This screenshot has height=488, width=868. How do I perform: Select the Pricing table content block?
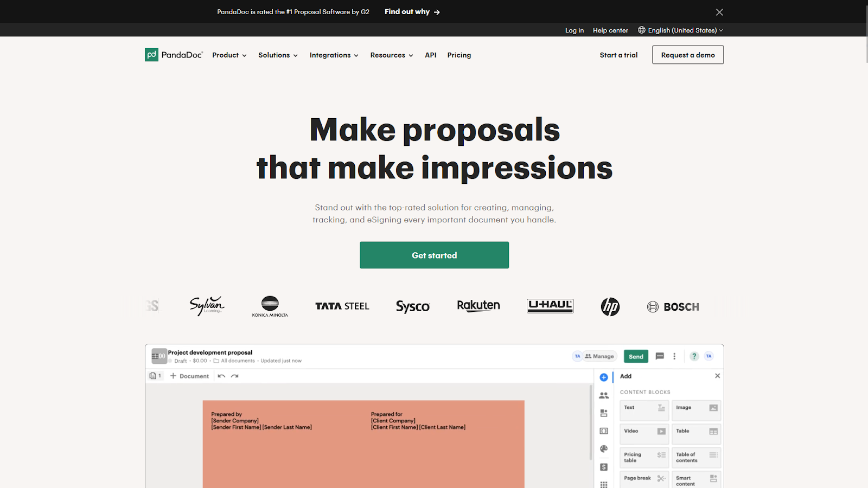pos(644,458)
